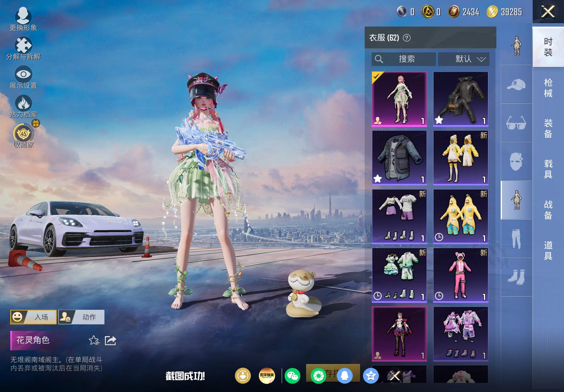
Task: Click the bronze coin icon beside 2434
Action: 454,11
